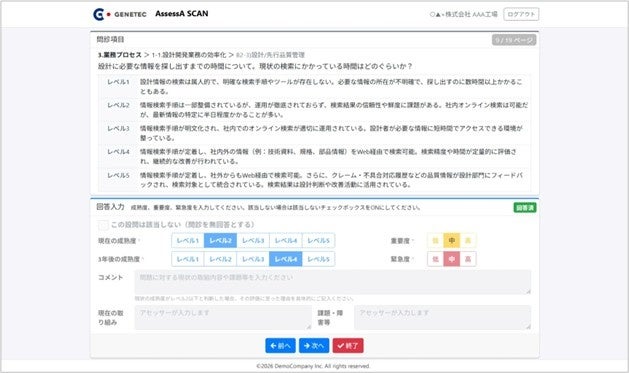Select レベル1 for 現在の成熟度

188,241
